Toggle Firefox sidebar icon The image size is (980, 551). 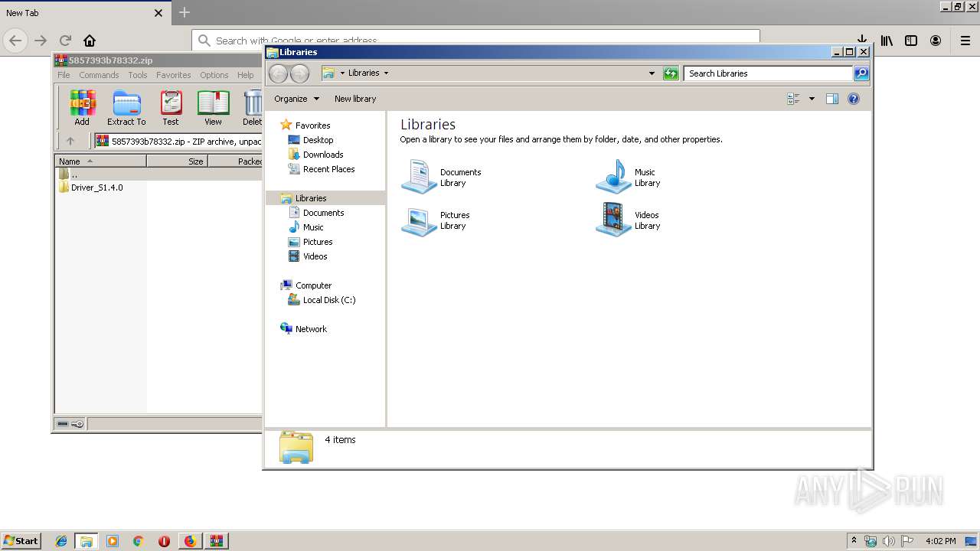tap(911, 41)
